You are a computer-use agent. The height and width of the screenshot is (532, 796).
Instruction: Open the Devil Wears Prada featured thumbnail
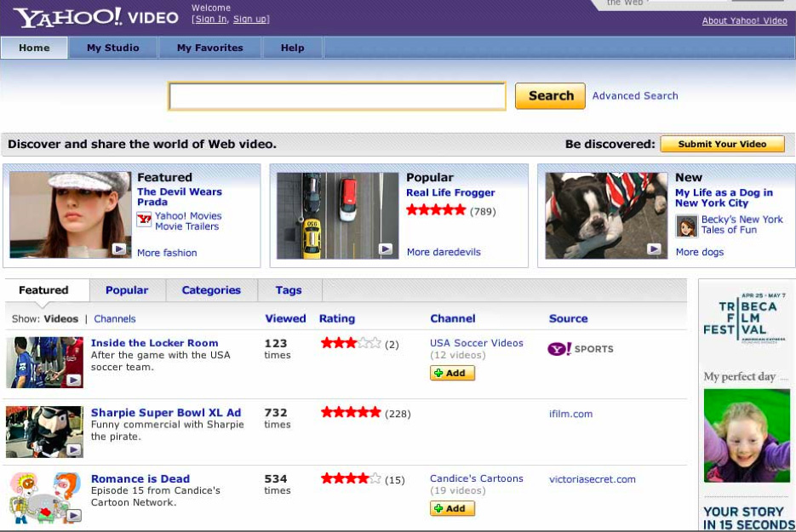pyautogui.click(x=70, y=215)
